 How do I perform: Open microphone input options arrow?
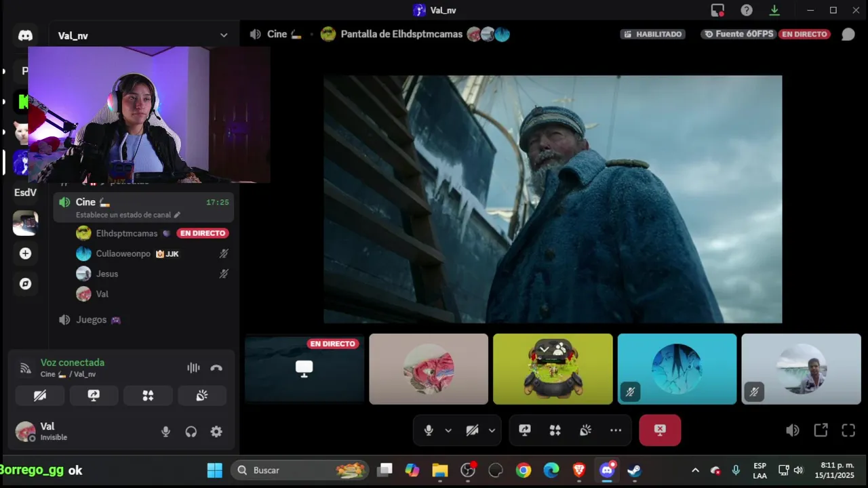448,430
